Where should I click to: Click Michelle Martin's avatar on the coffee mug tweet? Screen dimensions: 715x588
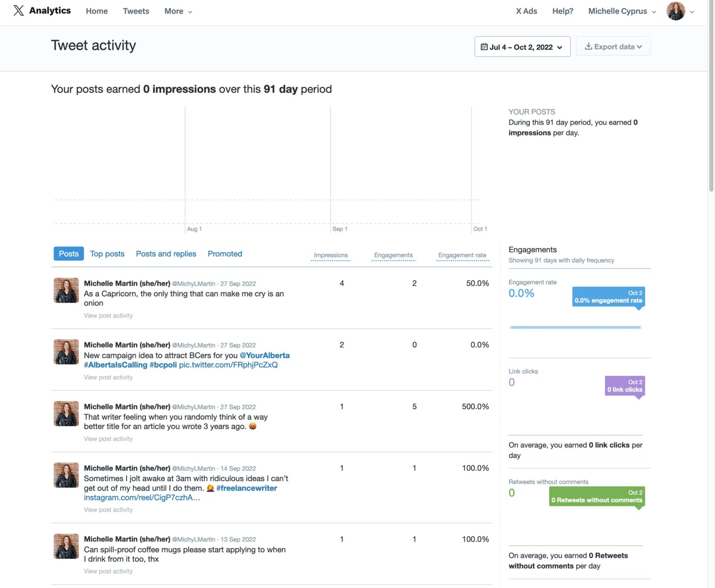[66, 546]
